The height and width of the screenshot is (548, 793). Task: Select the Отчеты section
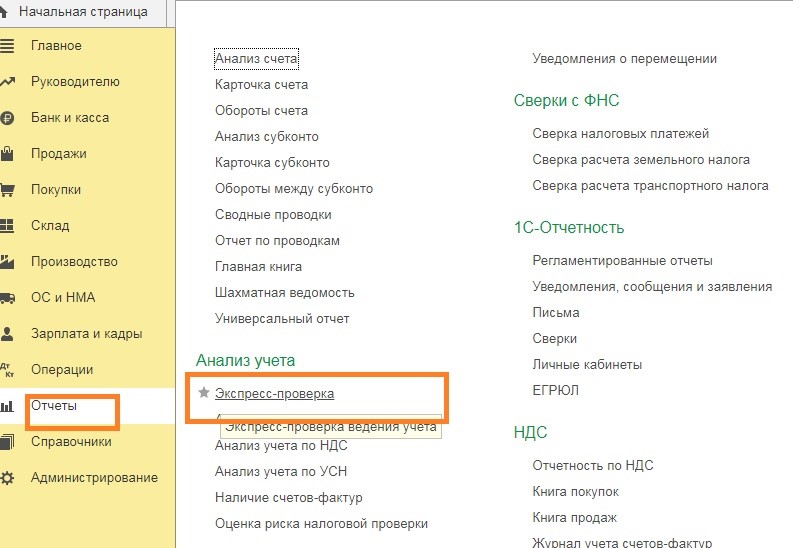point(54,405)
